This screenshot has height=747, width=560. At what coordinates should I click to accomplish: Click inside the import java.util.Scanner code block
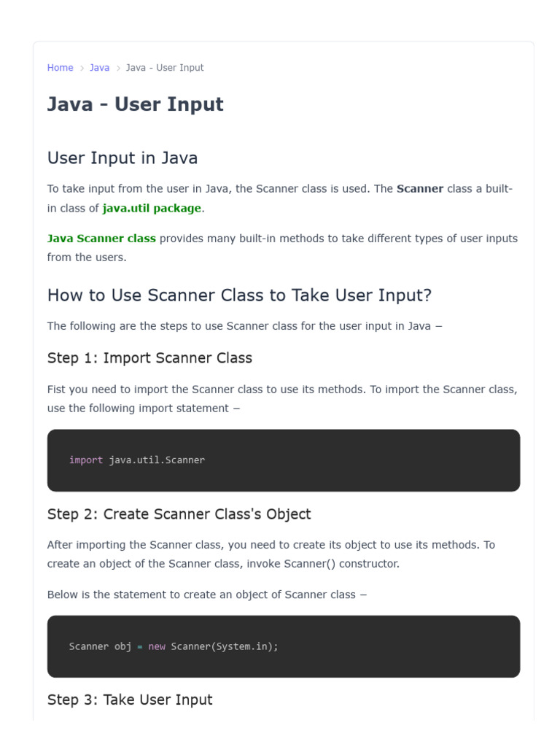(284, 460)
